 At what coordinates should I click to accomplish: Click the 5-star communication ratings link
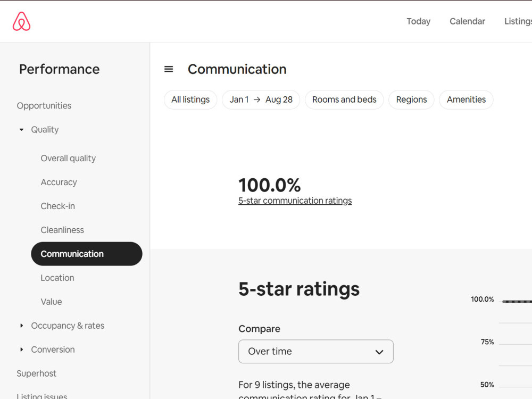[x=295, y=201]
